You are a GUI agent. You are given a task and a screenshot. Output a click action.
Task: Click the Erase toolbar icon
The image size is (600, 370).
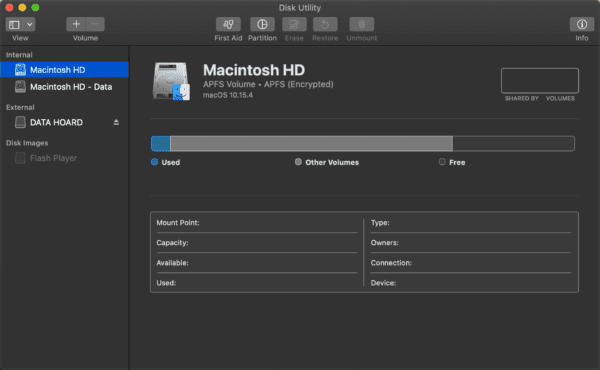tap(294, 24)
